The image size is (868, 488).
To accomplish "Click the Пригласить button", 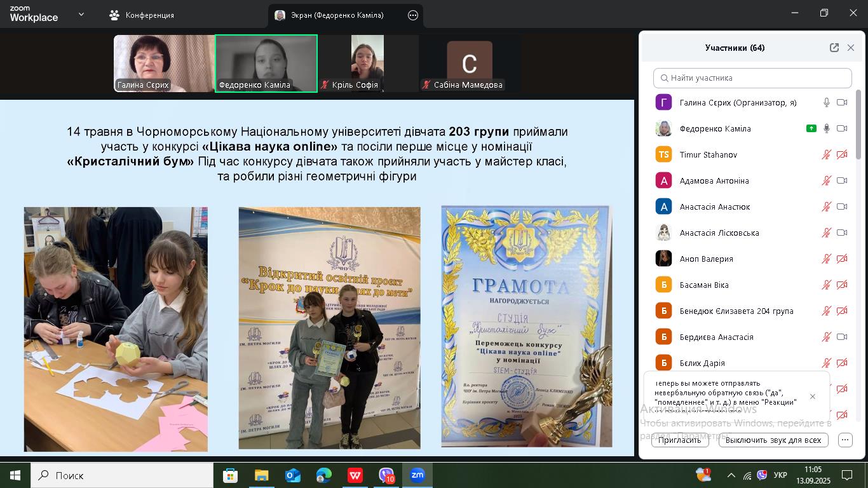I will coord(679,440).
